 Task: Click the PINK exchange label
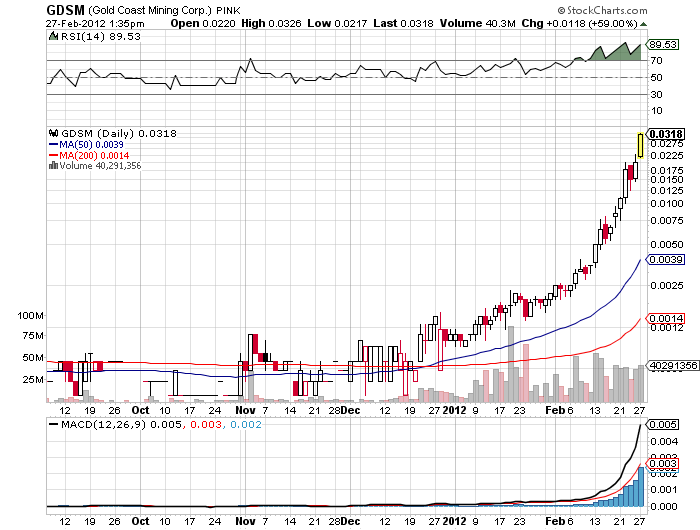click(229, 11)
